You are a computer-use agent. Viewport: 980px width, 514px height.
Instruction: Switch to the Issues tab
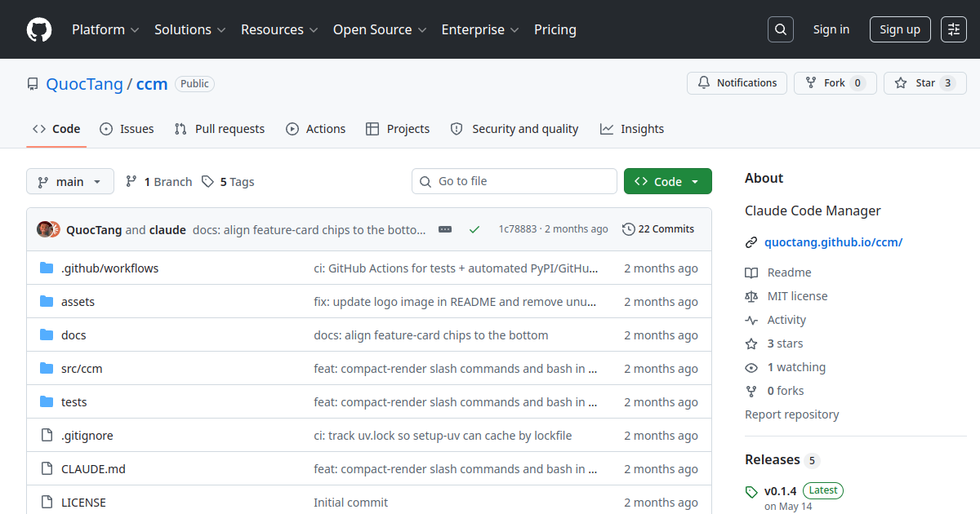point(127,129)
